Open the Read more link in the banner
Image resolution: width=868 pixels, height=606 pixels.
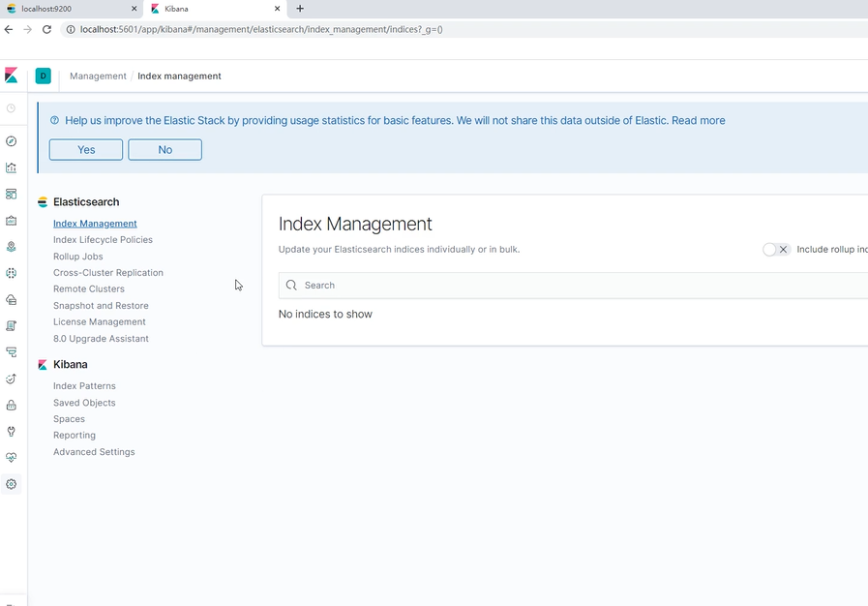[698, 120]
